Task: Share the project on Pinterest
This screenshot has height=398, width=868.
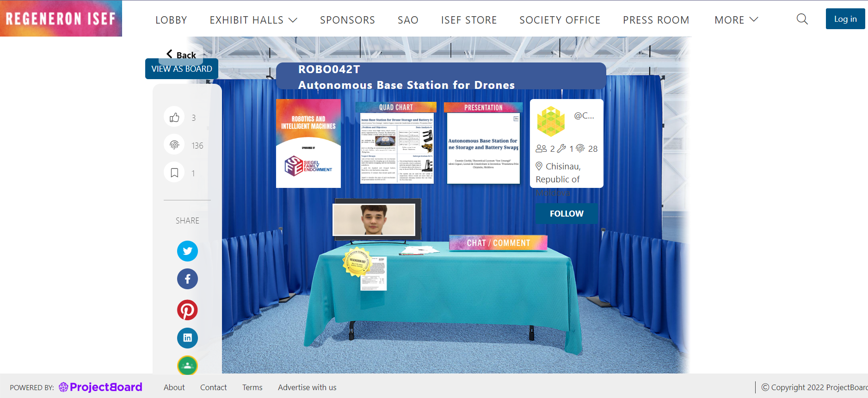Action: (x=187, y=310)
